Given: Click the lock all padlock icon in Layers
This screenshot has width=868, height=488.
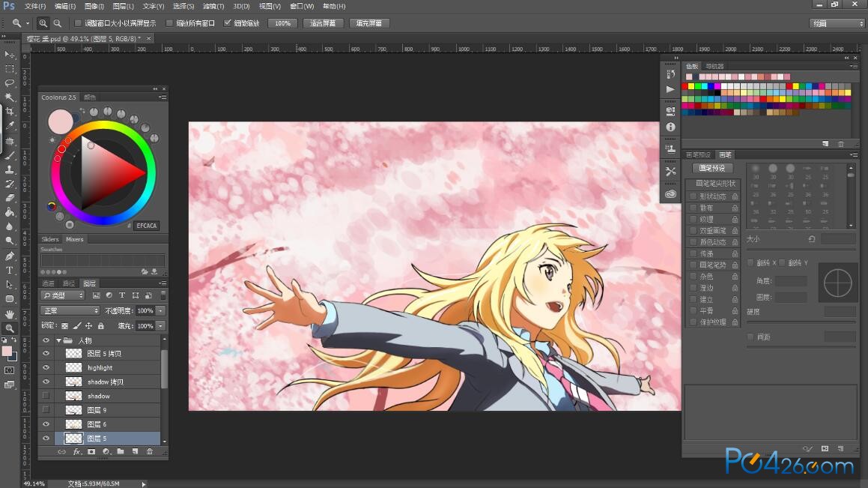Looking at the screenshot, I should click(x=101, y=325).
